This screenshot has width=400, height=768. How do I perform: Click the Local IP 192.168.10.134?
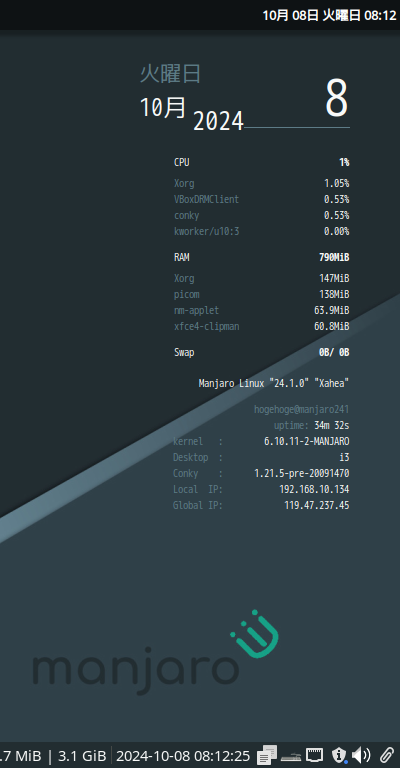point(314,489)
